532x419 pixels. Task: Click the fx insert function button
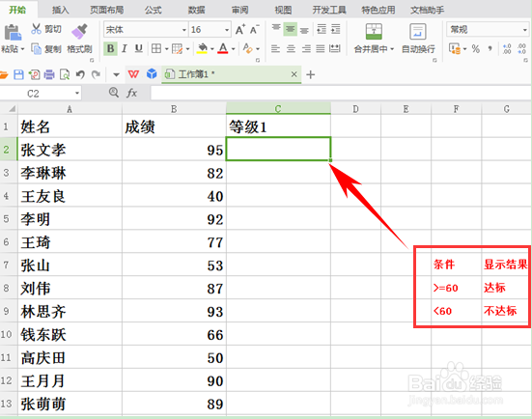(x=131, y=93)
